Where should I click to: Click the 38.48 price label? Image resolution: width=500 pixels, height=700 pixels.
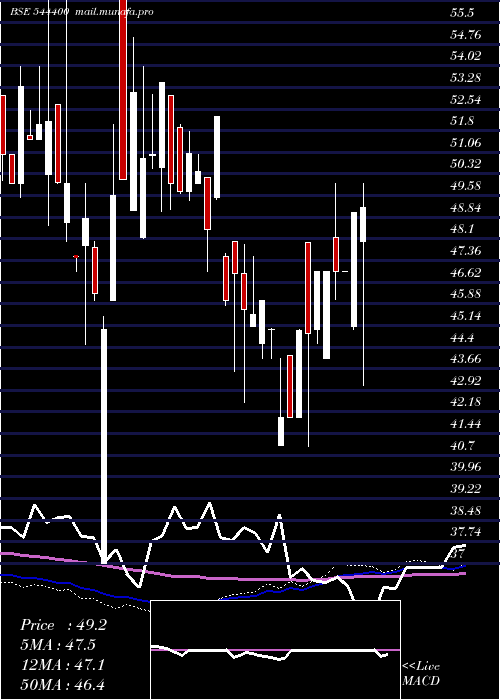coord(466,511)
